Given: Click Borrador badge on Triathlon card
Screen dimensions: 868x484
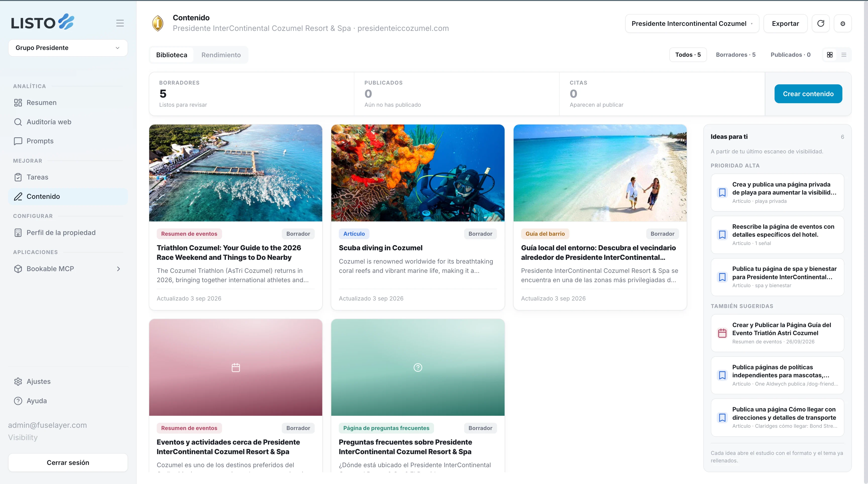Looking at the screenshot, I should (298, 234).
